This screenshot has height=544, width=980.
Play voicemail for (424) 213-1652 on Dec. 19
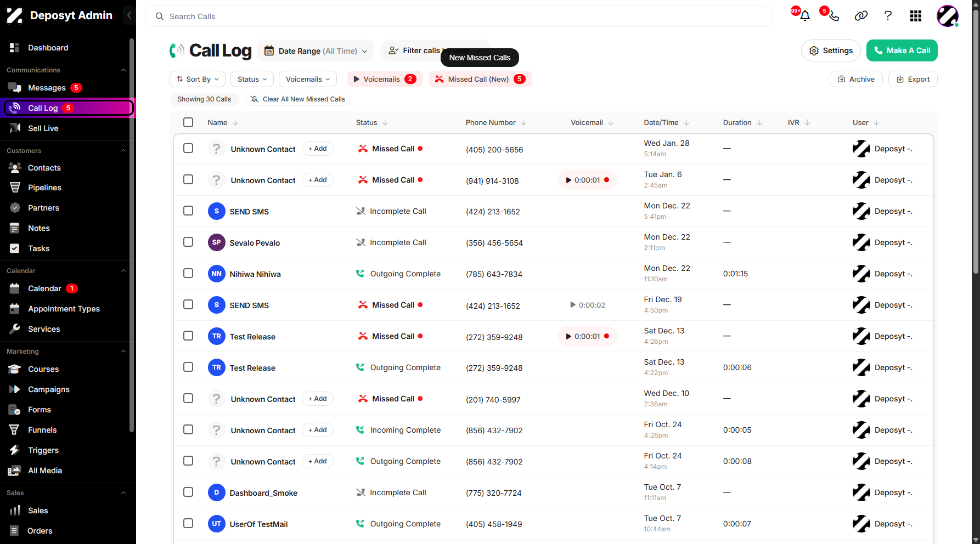(x=588, y=305)
